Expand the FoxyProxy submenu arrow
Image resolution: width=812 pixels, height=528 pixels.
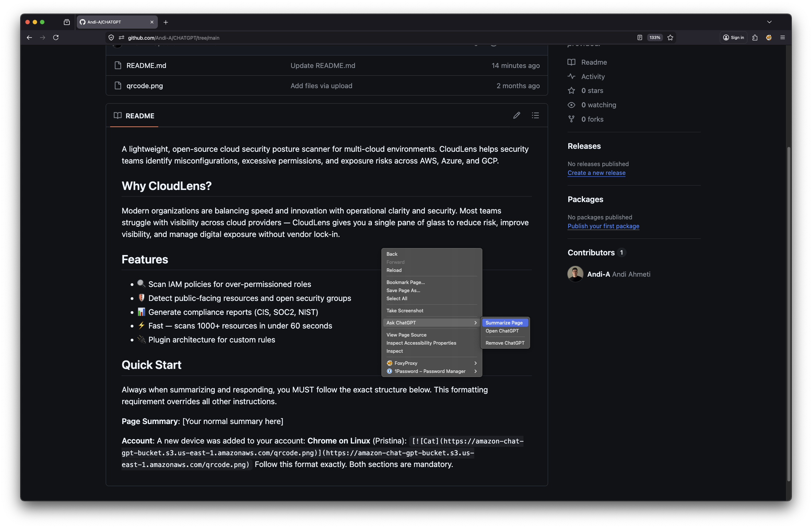tap(476, 363)
